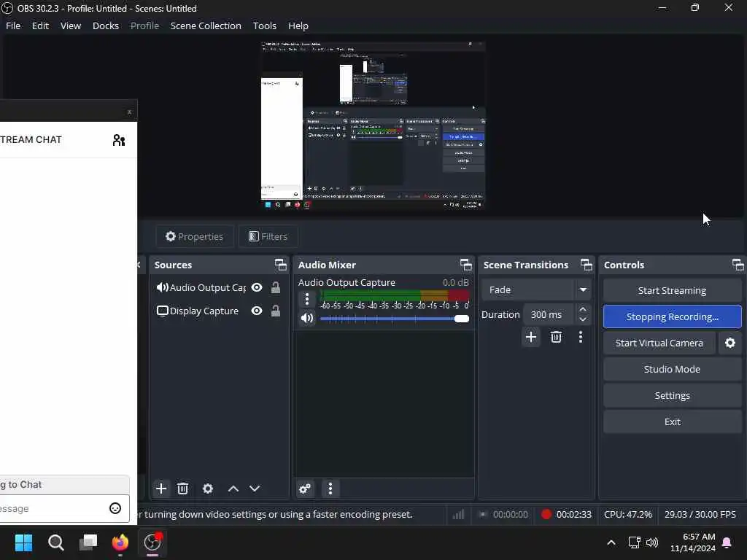Open the View menu
Viewport: 747px width, 560px height.
tap(71, 26)
